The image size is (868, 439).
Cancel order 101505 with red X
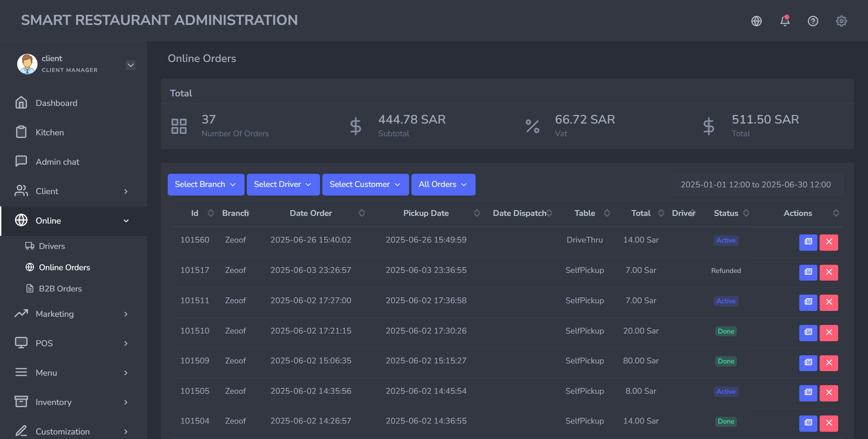tap(829, 393)
